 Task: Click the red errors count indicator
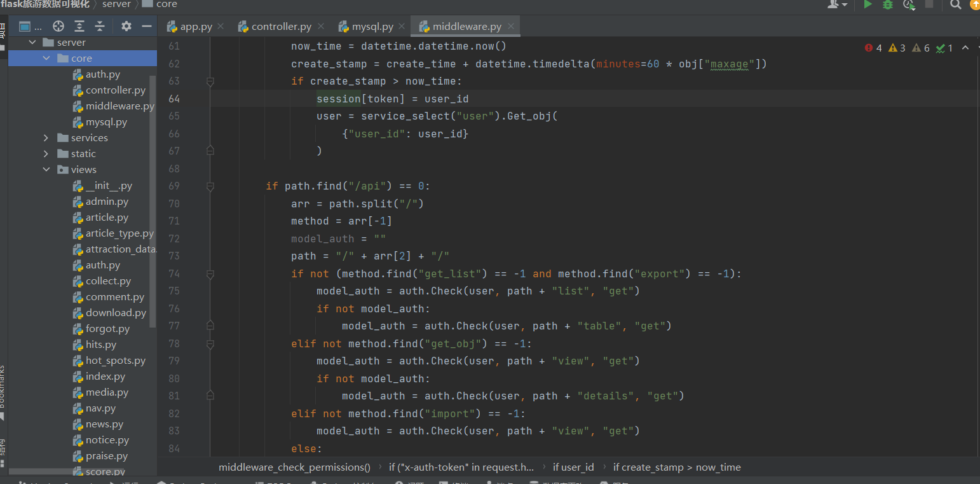[x=873, y=48]
